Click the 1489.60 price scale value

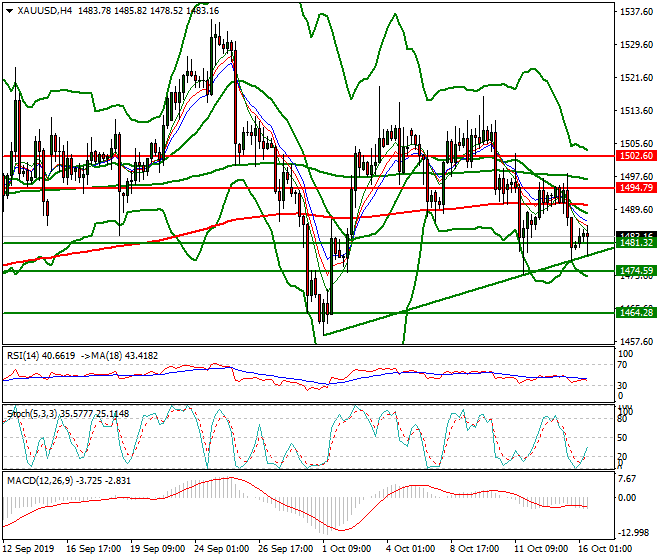[x=636, y=209]
